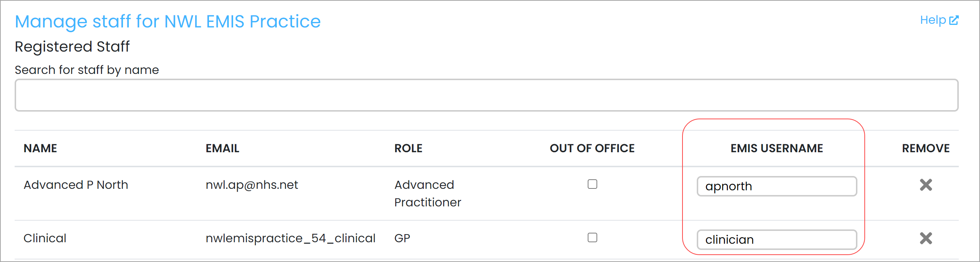980x262 pixels.
Task: Click the EMIS USERNAME column header
Action: 777,148
